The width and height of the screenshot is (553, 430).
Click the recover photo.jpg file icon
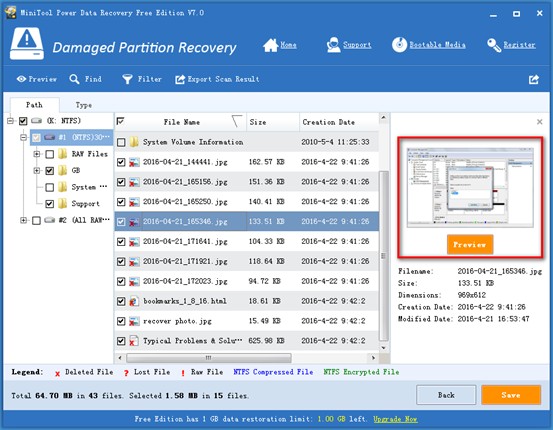pyautogui.click(x=134, y=321)
